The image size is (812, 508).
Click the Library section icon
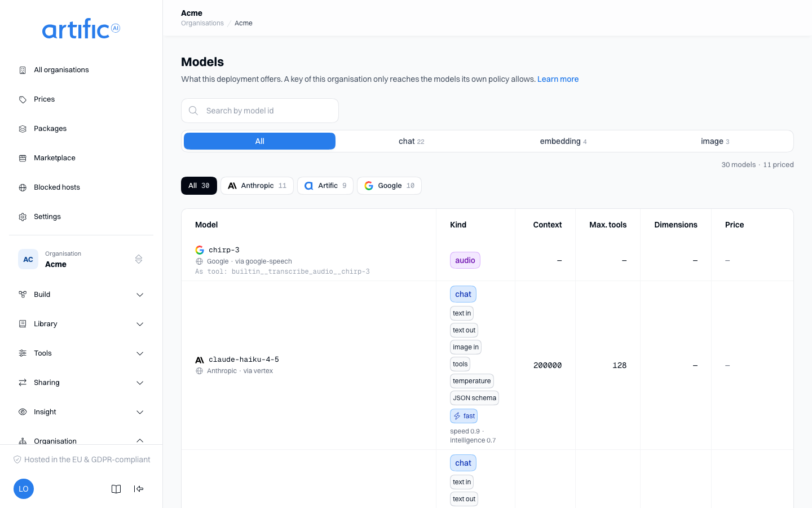click(23, 324)
